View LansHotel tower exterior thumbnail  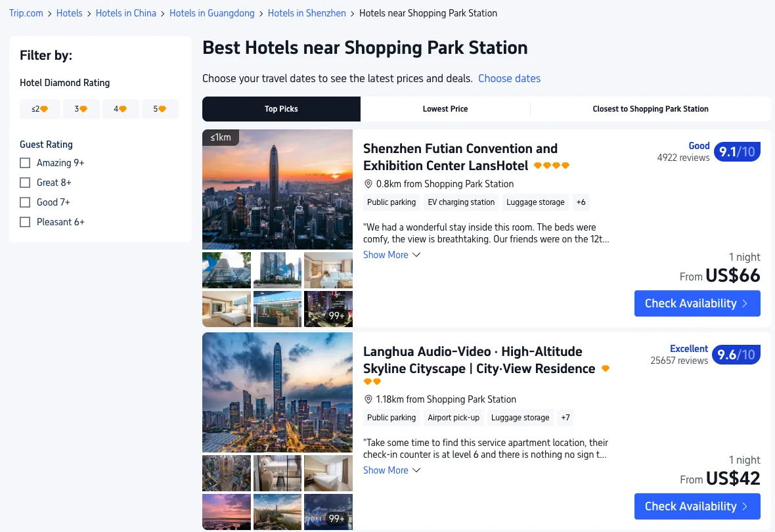pyautogui.click(x=277, y=270)
